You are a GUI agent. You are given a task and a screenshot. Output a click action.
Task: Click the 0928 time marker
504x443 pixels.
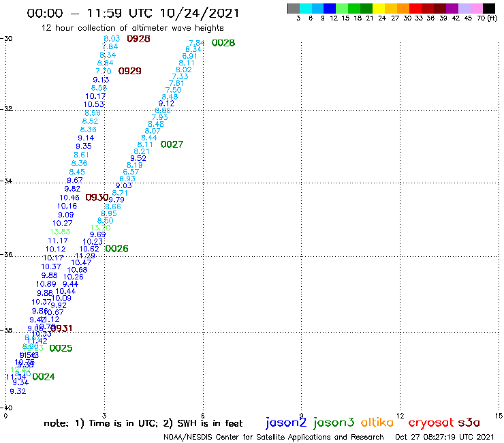point(138,39)
